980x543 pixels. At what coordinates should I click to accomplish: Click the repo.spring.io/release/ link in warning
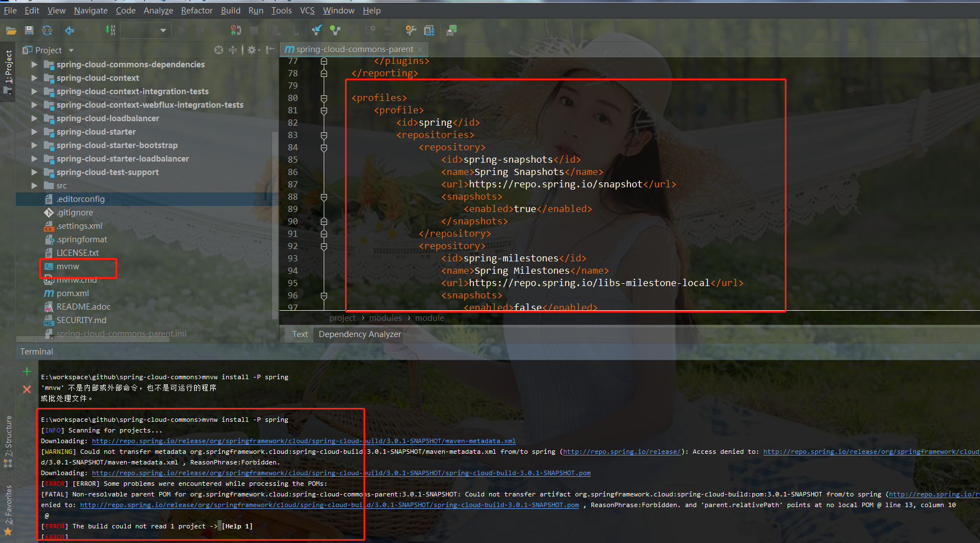click(x=622, y=452)
